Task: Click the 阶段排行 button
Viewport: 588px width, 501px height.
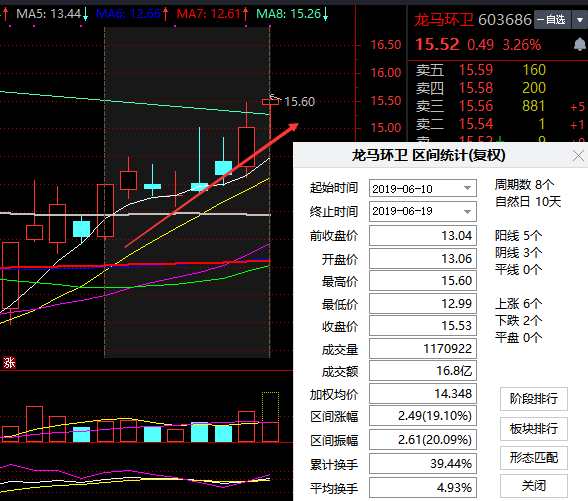Action: [x=534, y=399]
